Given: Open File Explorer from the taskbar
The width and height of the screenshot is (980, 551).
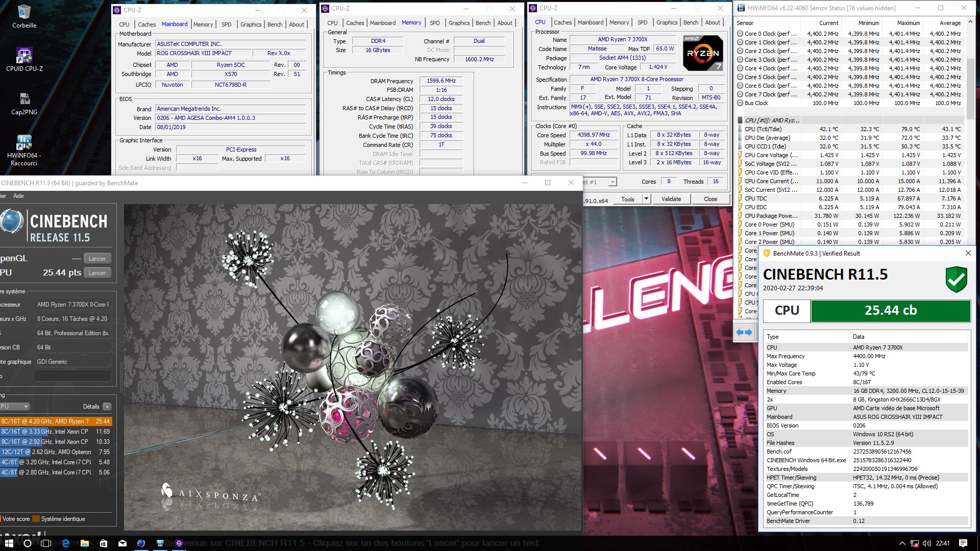Looking at the screenshot, I should [85, 543].
